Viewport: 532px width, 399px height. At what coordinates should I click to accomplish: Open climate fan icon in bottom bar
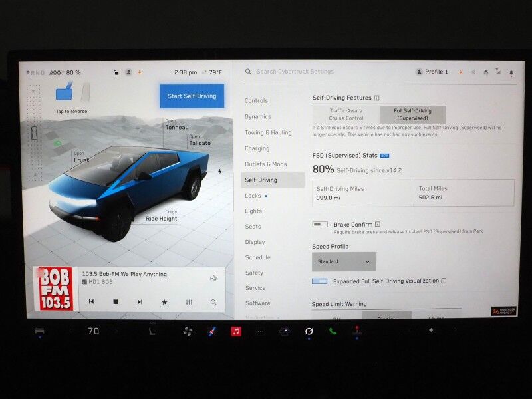click(188, 331)
